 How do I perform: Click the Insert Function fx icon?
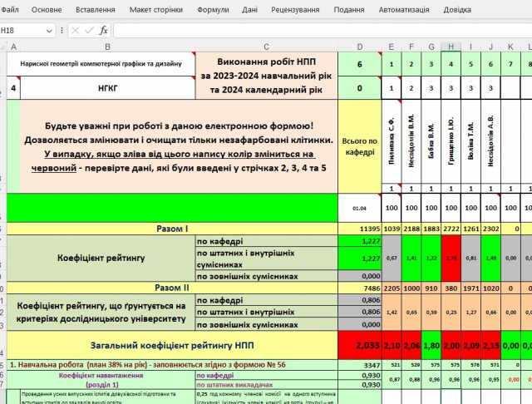click(x=103, y=31)
